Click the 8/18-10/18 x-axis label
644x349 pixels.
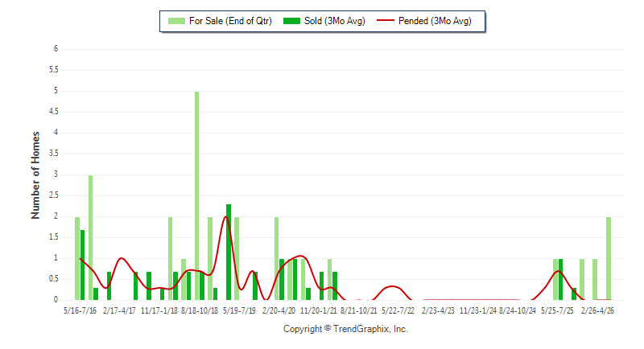tap(200, 310)
